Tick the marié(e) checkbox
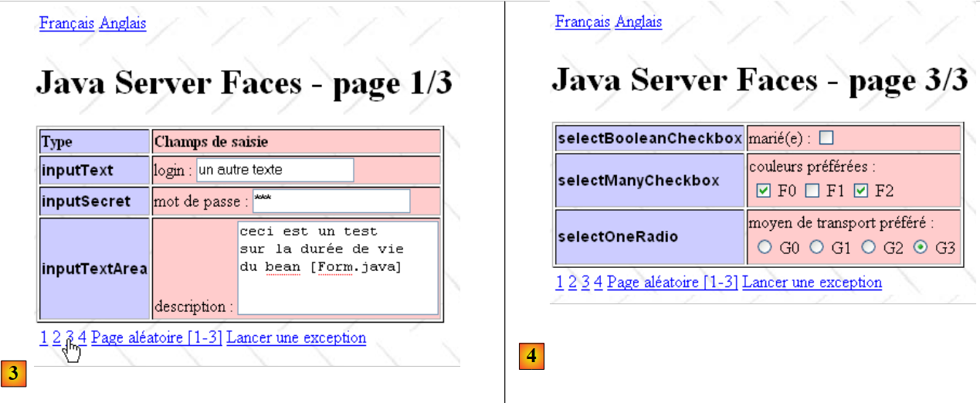Screen dimensions: 980x403 click(826, 138)
